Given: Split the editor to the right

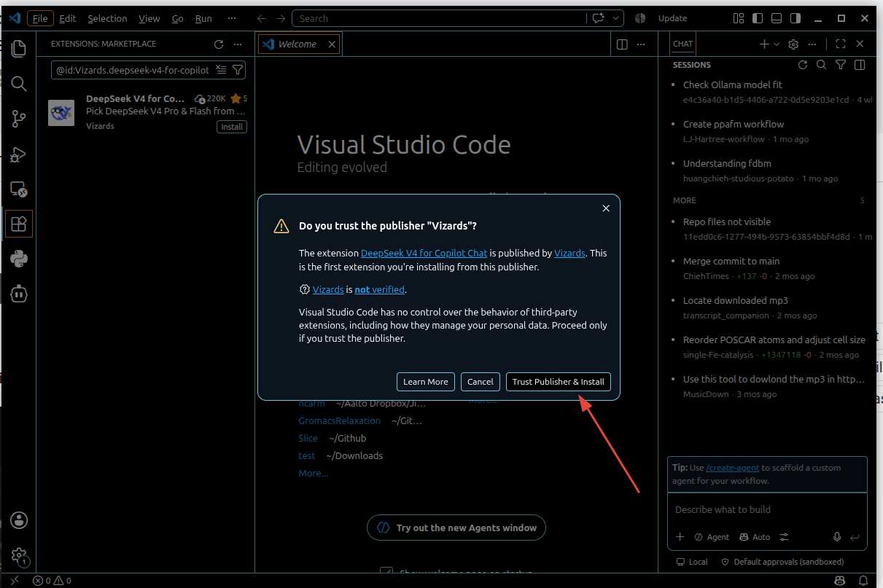Looking at the screenshot, I should pyautogui.click(x=622, y=44).
